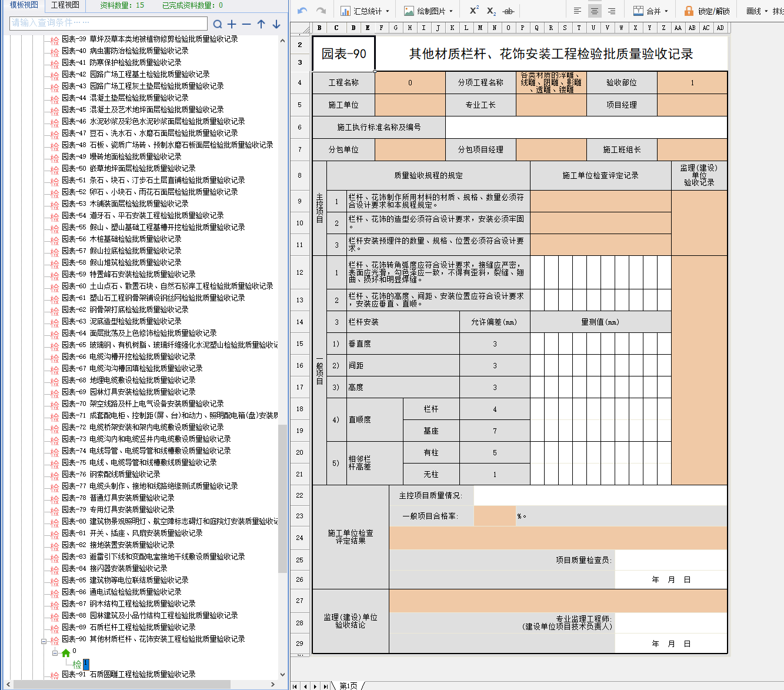
Task: Align cell text to the left
Action: (578, 11)
